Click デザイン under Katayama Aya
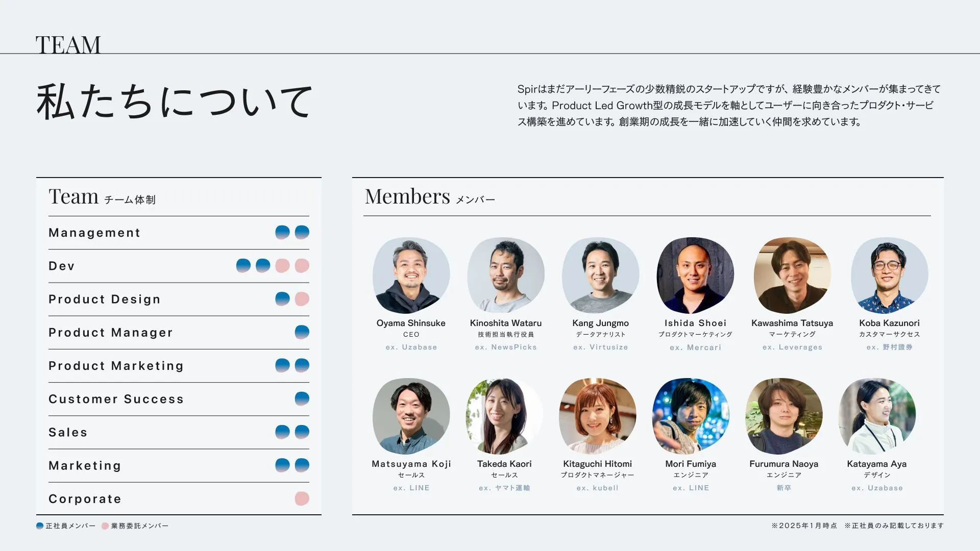 point(877,475)
